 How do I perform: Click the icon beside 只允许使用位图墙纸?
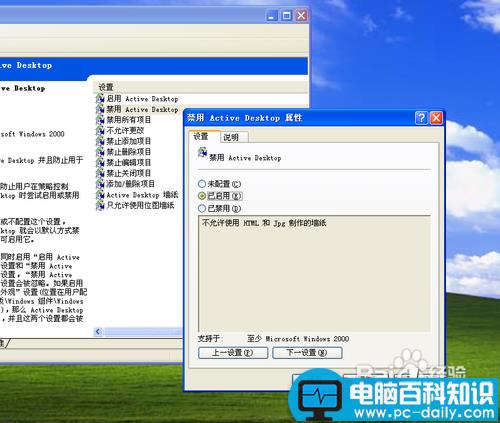pyautogui.click(x=100, y=205)
